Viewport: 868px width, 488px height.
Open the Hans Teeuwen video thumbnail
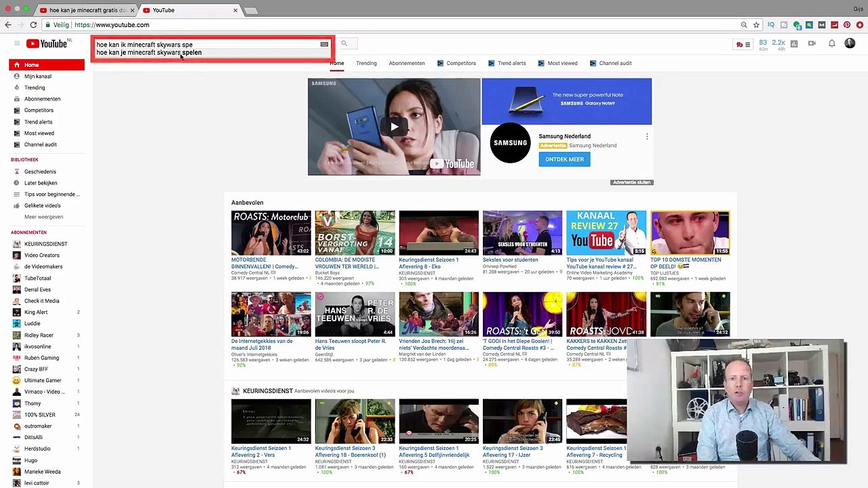(x=355, y=314)
